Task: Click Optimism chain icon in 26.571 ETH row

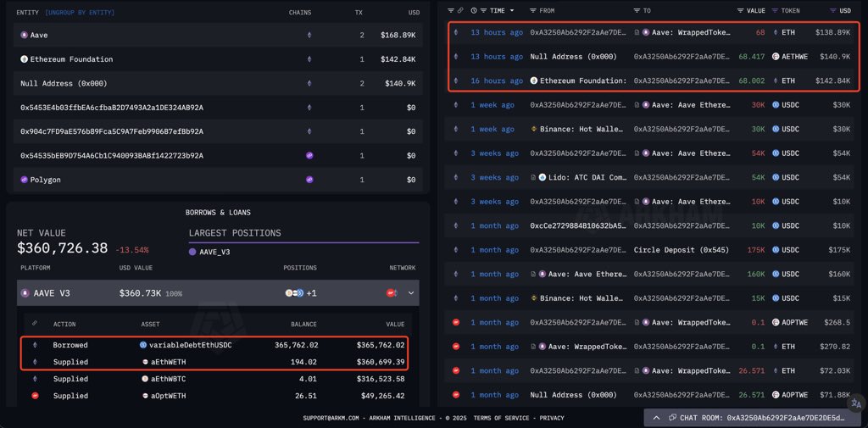Action: tap(456, 371)
